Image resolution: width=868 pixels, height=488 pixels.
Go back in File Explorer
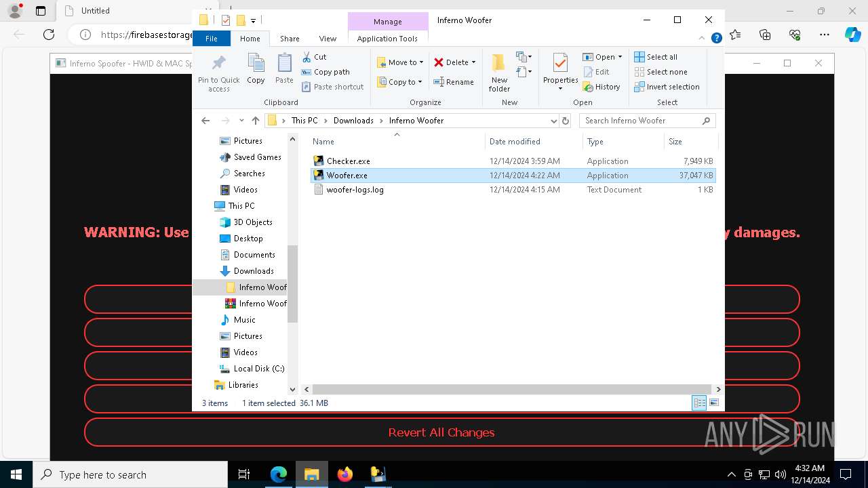click(205, 121)
